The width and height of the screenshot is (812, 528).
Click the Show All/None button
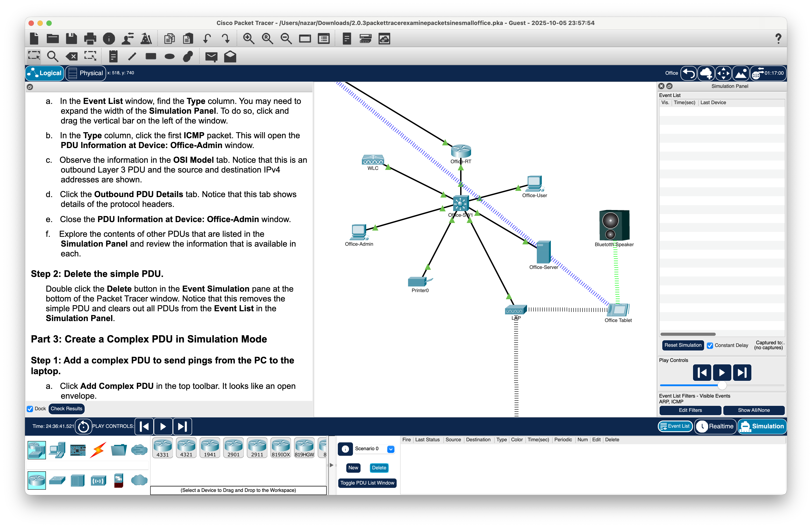click(x=754, y=410)
